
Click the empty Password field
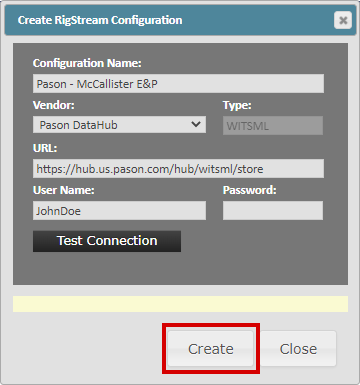tap(273, 210)
